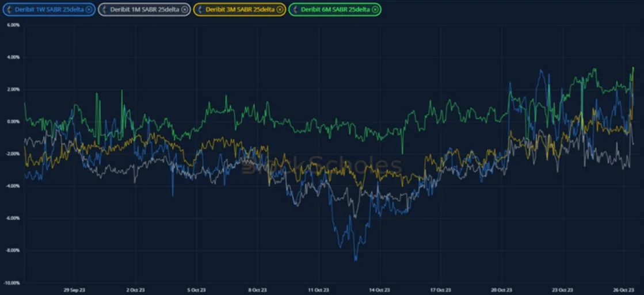Select the Deribit 1M SABR 25delta label
Viewport: 644px width, 295px height.
pyautogui.click(x=144, y=9)
